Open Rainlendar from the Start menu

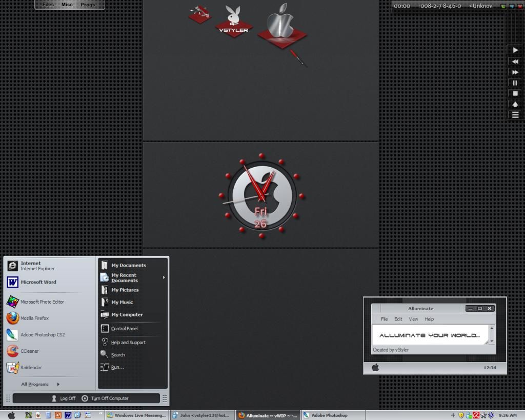coord(24,367)
